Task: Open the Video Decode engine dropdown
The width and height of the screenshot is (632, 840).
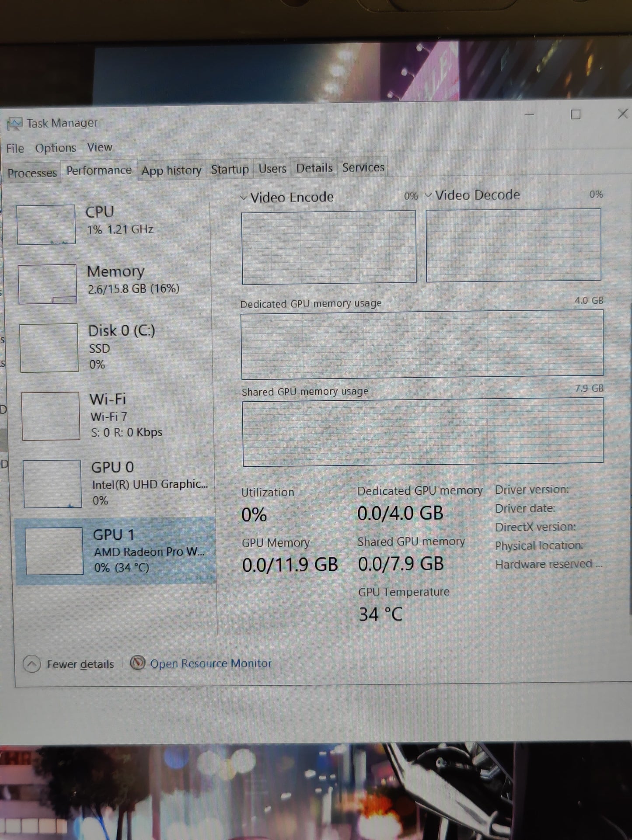Action: [x=429, y=195]
